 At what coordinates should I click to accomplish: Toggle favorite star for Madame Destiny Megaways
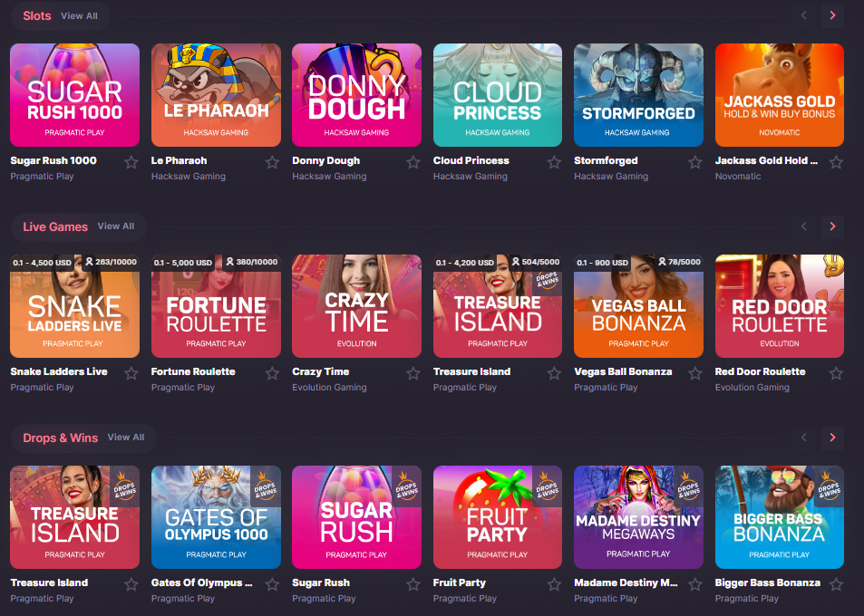(x=695, y=584)
